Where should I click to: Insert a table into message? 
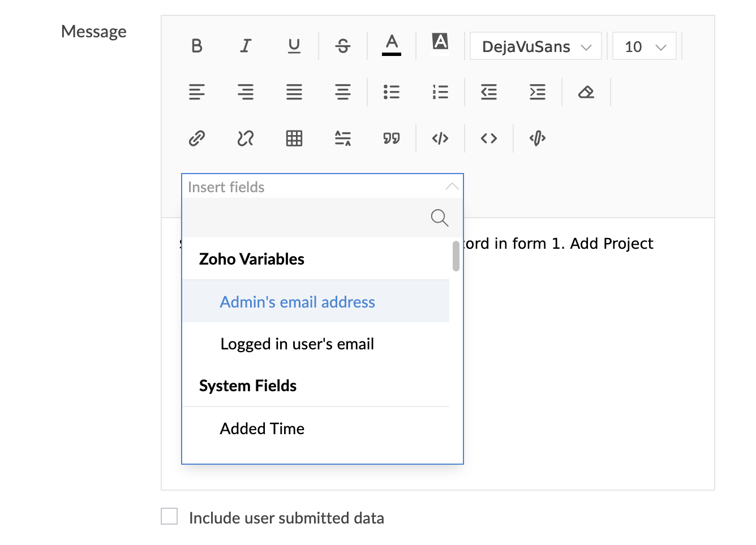click(x=294, y=139)
